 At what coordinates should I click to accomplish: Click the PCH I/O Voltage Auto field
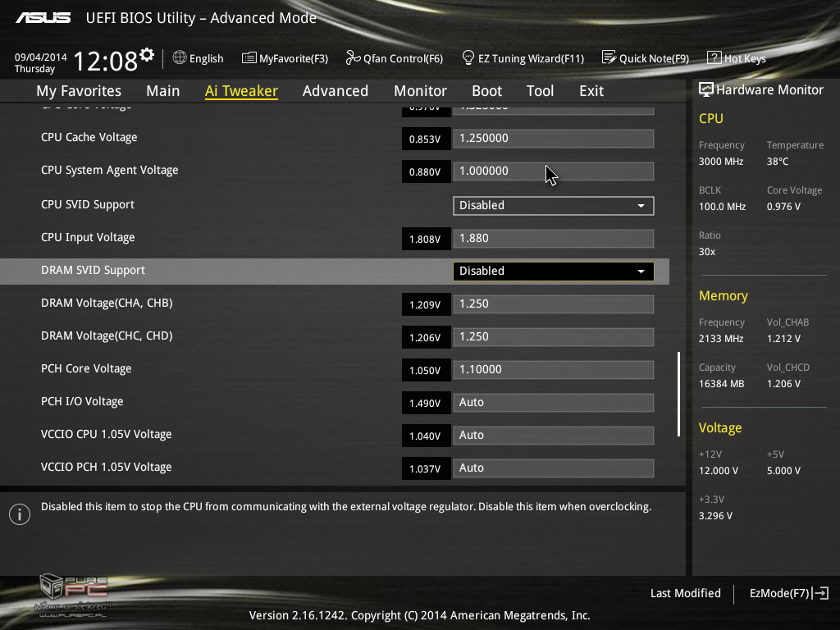click(553, 402)
